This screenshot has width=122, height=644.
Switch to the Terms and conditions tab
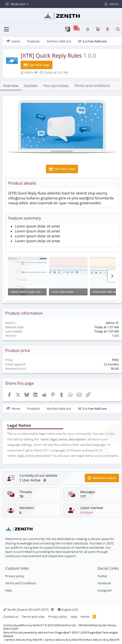pyautogui.click(x=92, y=86)
